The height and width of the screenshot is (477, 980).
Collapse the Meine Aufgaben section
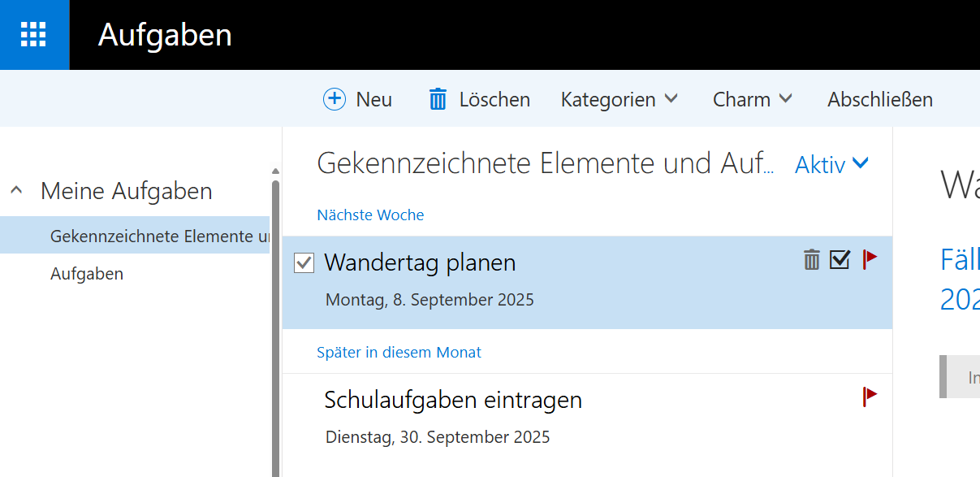16,191
